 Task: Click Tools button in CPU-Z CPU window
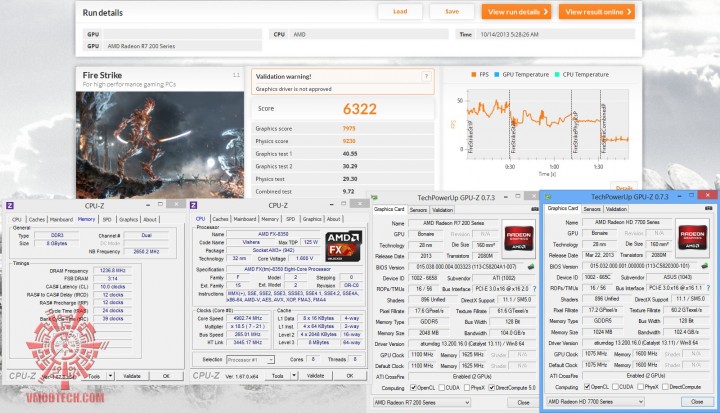277,376
